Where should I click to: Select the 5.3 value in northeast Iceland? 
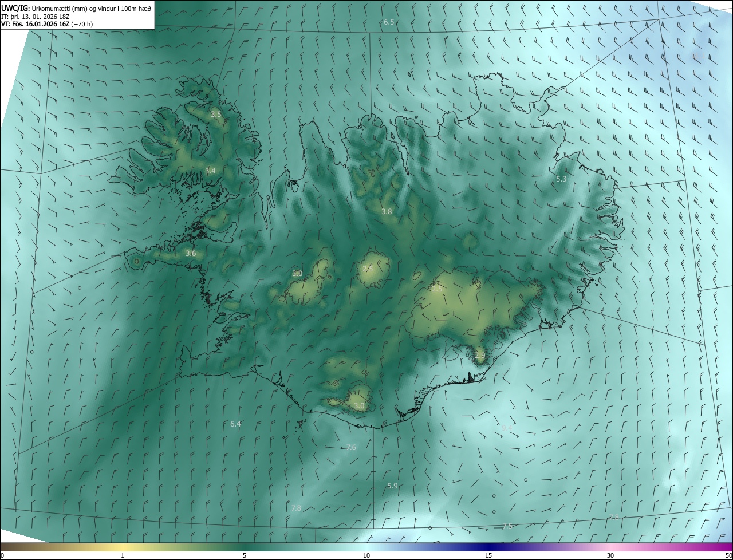(561, 179)
